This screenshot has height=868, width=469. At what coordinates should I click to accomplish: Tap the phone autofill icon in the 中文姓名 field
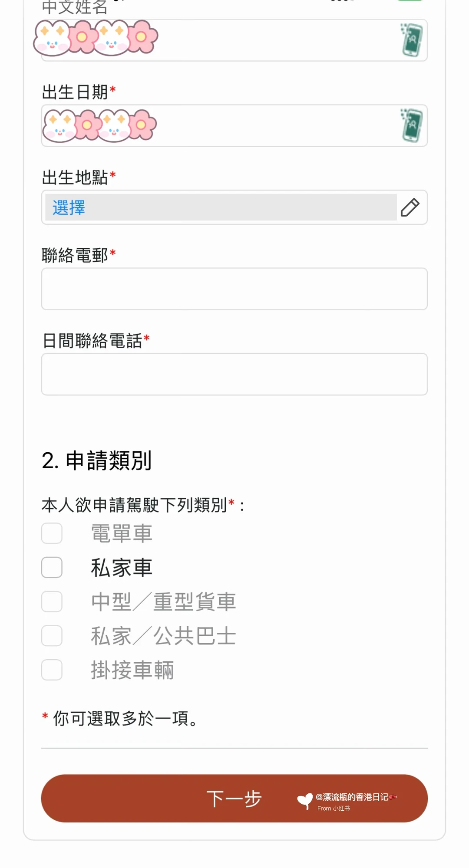click(x=411, y=40)
